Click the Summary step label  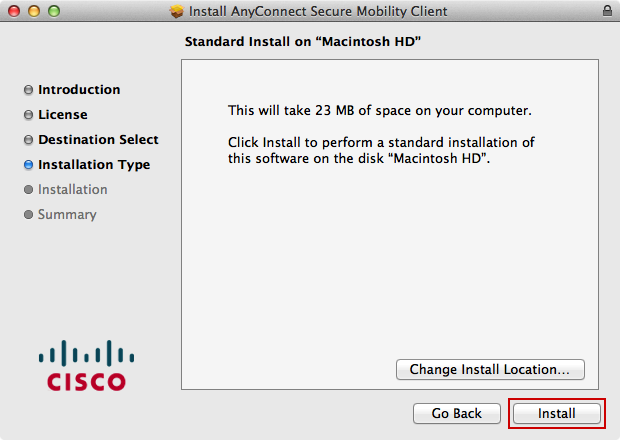click(67, 215)
